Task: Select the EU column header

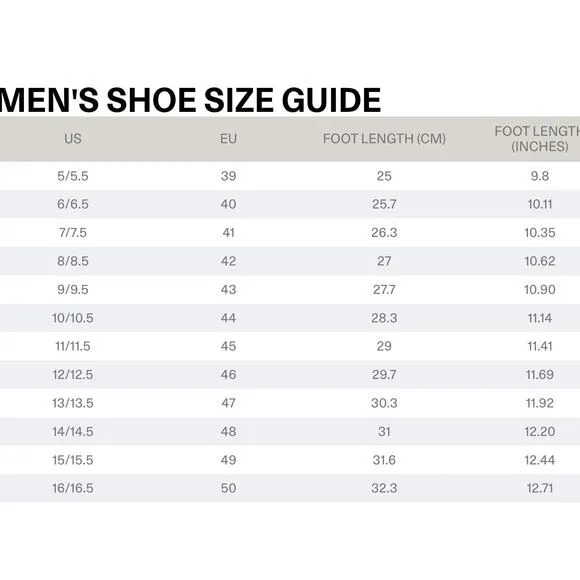Action: (228, 139)
